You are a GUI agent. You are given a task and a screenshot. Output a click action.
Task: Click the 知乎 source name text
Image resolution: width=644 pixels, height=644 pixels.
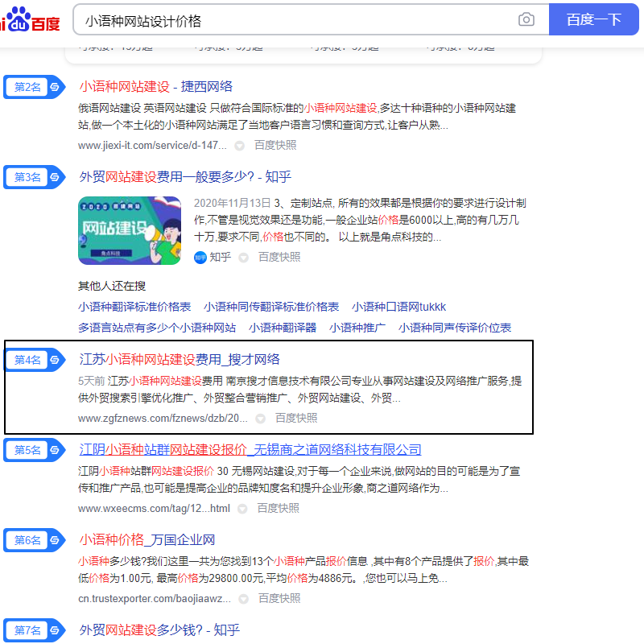tap(220, 258)
